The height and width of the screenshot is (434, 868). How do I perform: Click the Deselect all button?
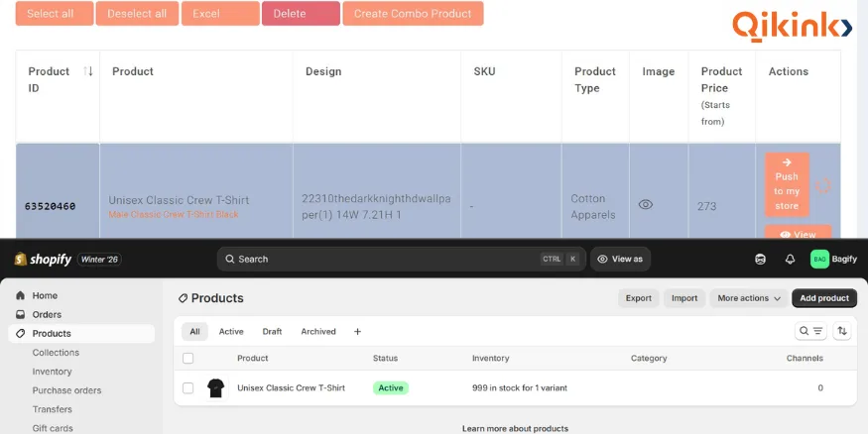pyautogui.click(x=137, y=13)
